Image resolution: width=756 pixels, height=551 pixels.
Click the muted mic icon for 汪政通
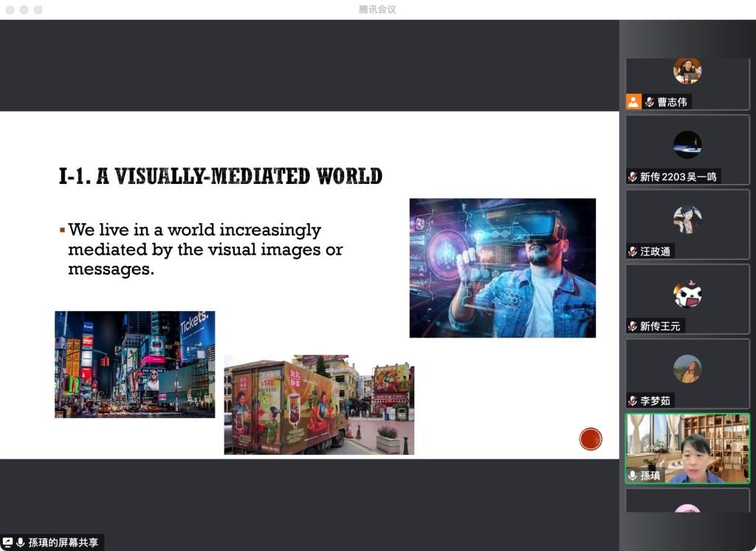point(633,251)
